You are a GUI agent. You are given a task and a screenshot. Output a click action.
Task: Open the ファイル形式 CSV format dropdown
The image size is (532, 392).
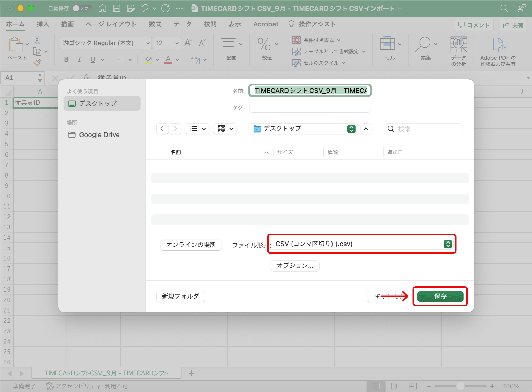[x=362, y=244]
